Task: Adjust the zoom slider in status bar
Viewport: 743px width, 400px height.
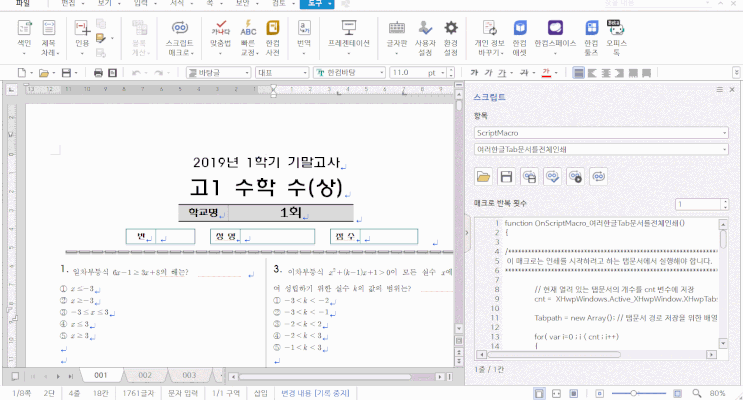Action: (634, 393)
